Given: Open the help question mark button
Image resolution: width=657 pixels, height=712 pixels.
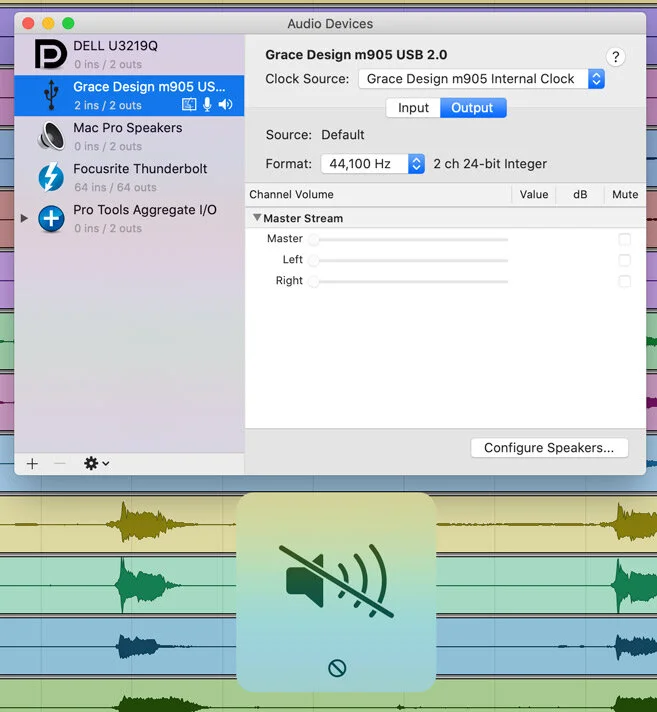Looking at the screenshot, I should pyautogui.click(x=615, y=57).
